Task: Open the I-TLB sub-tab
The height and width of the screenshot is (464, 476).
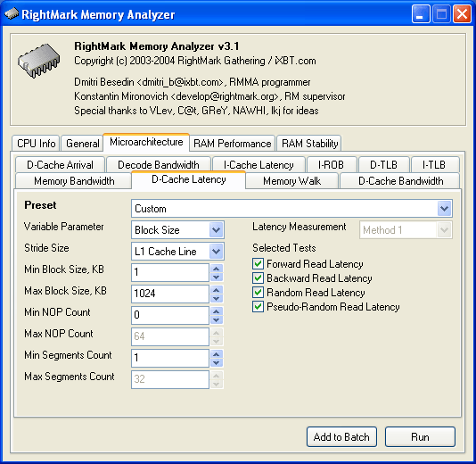Action: pos(434,165)
